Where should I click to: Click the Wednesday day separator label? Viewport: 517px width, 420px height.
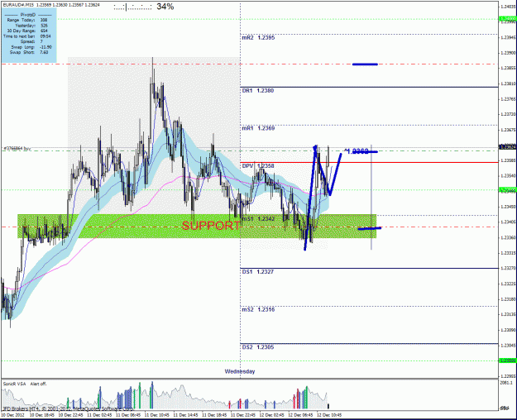point(240,371)
